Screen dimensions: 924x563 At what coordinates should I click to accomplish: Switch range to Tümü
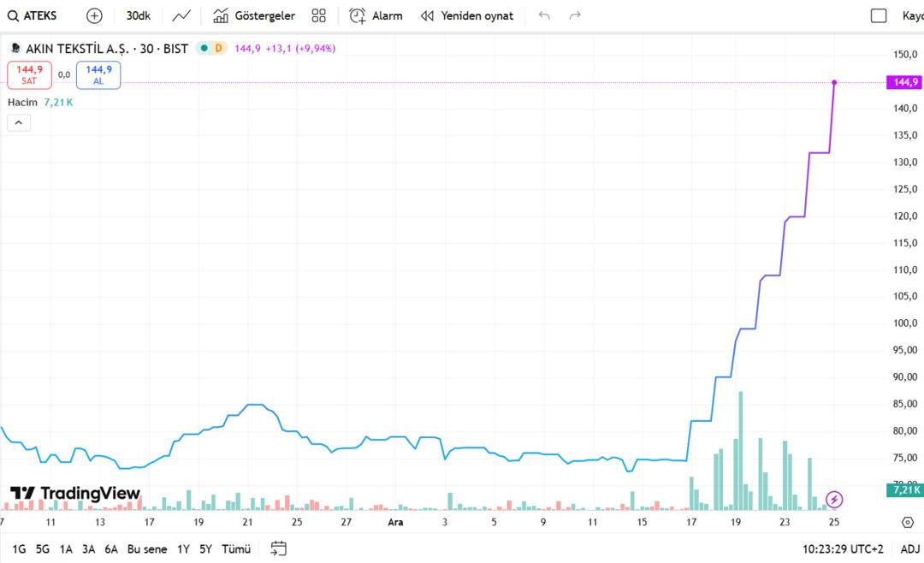pyautogui.click(x=235, y=549)
